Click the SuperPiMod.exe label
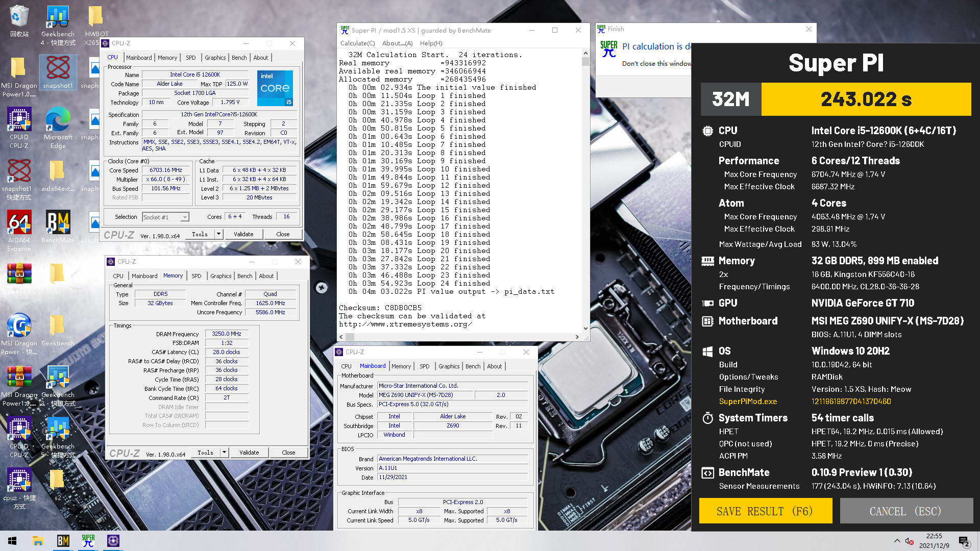 748,402
